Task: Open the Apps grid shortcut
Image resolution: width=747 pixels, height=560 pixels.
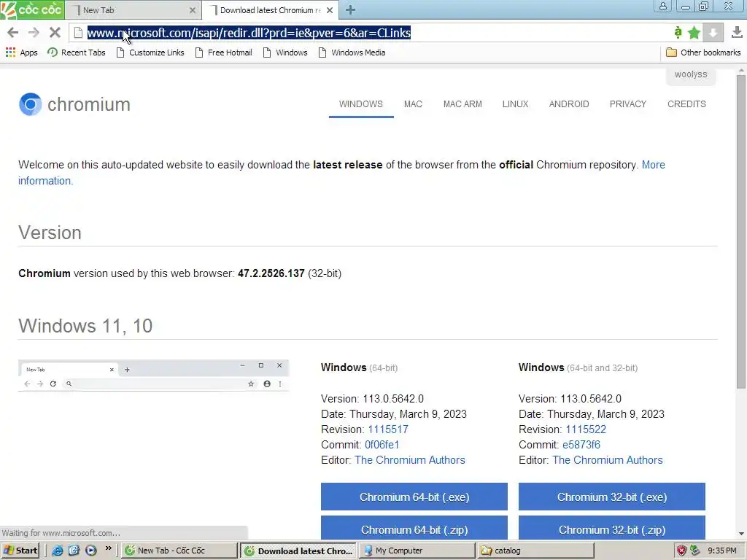Action: coord(21,52)
